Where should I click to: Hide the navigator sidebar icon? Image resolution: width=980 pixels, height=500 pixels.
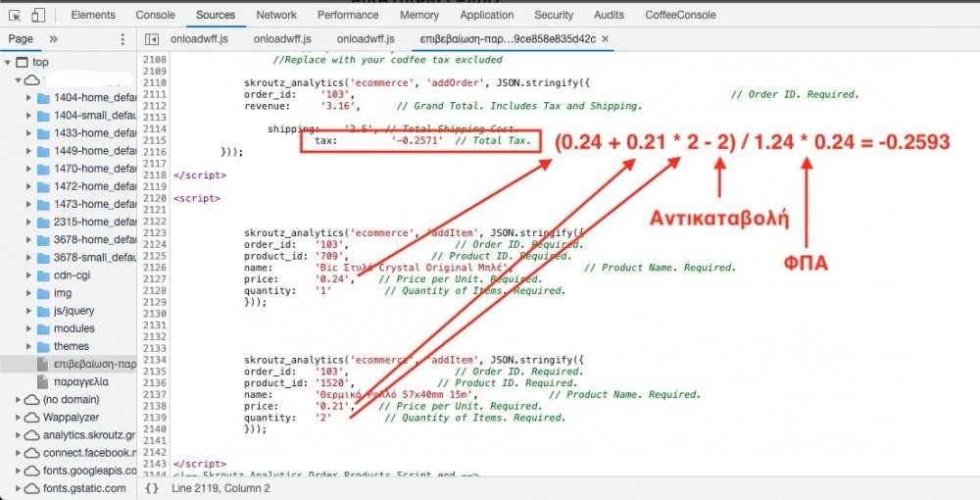[x=151, y=39]
